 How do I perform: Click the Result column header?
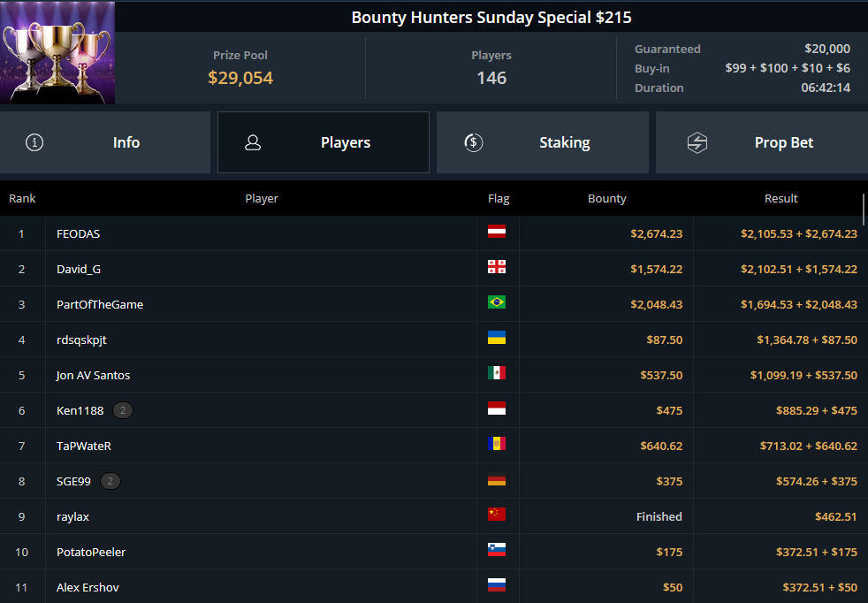tap(780, 198)
